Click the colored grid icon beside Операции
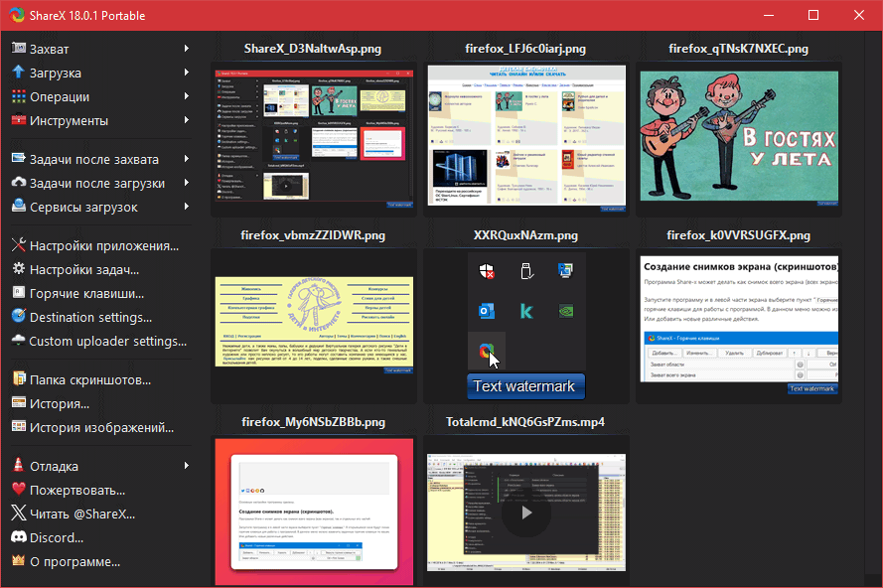 point(18,96)
